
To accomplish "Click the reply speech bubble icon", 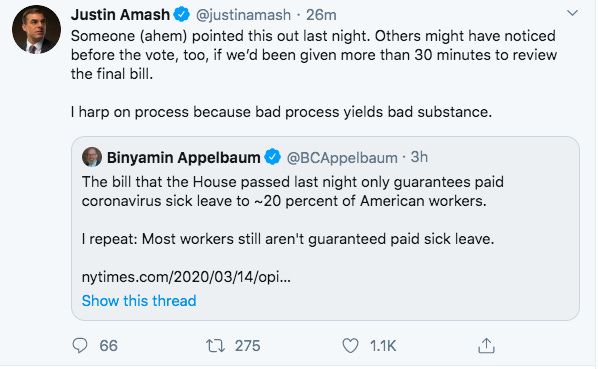I will point(80,346).
